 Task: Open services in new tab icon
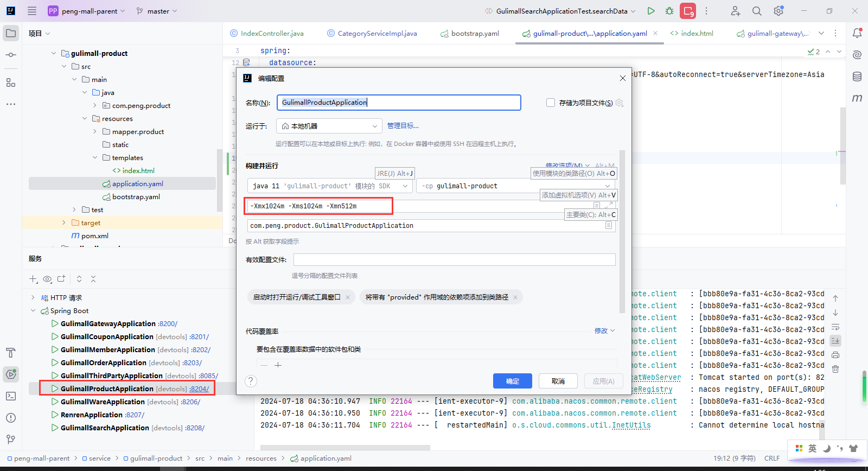tap(61, 279)
